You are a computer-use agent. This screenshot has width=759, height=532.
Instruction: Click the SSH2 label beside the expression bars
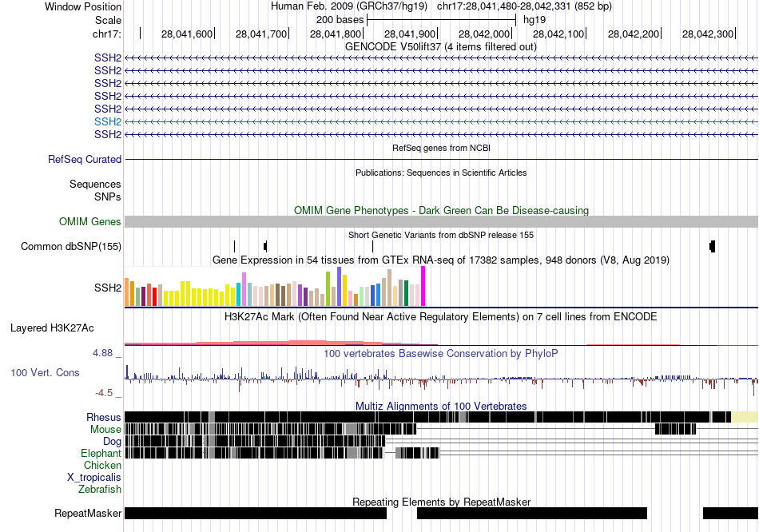108,288
